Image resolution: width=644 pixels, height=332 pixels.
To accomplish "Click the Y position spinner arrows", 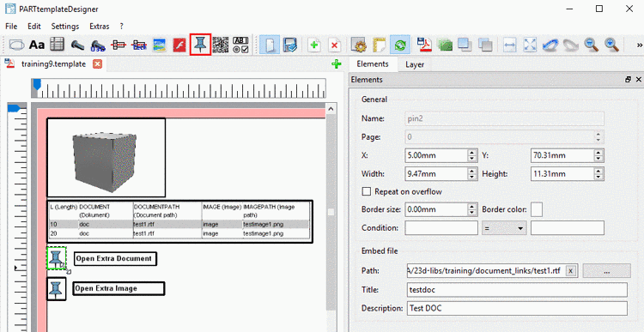I will 598,155.
